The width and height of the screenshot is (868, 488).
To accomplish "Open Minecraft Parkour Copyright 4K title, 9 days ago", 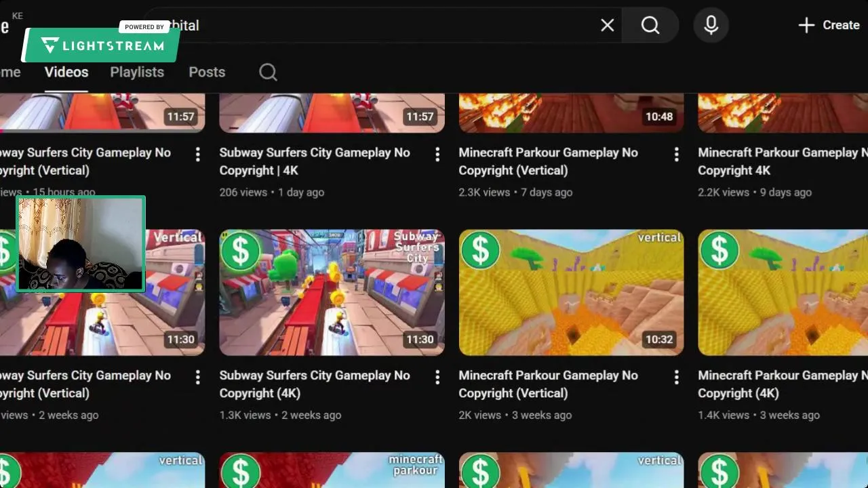I will [x=783, y=161].
